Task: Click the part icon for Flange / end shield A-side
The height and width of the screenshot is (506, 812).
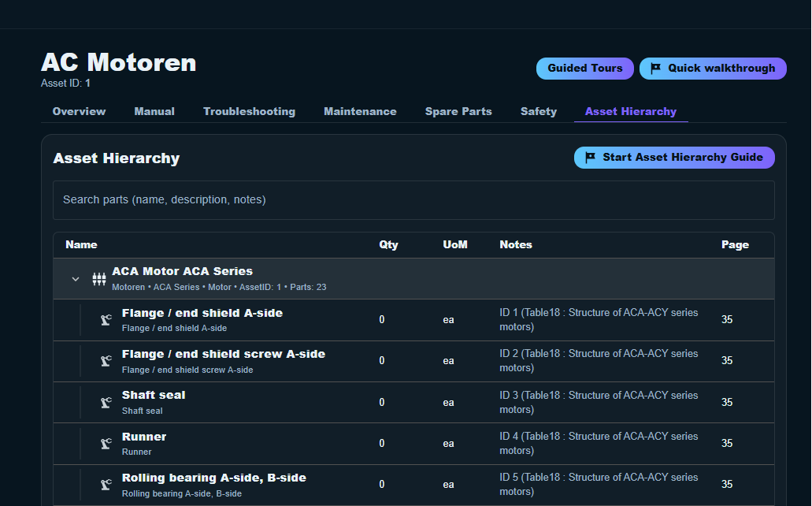Action: pyautogui.click(x=106, y=319)
